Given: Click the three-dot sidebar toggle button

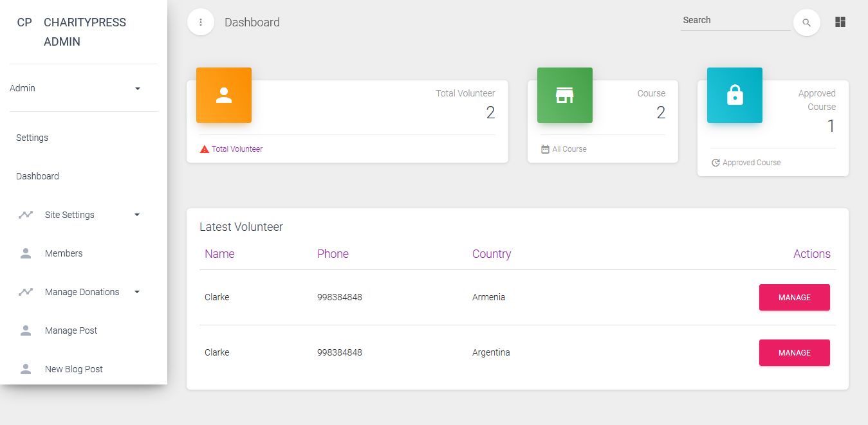Looking at the screenshot, I should click(201, 23).
